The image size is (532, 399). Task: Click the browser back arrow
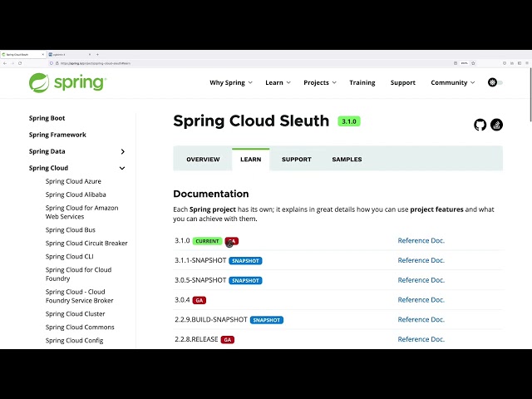point(5,63)
